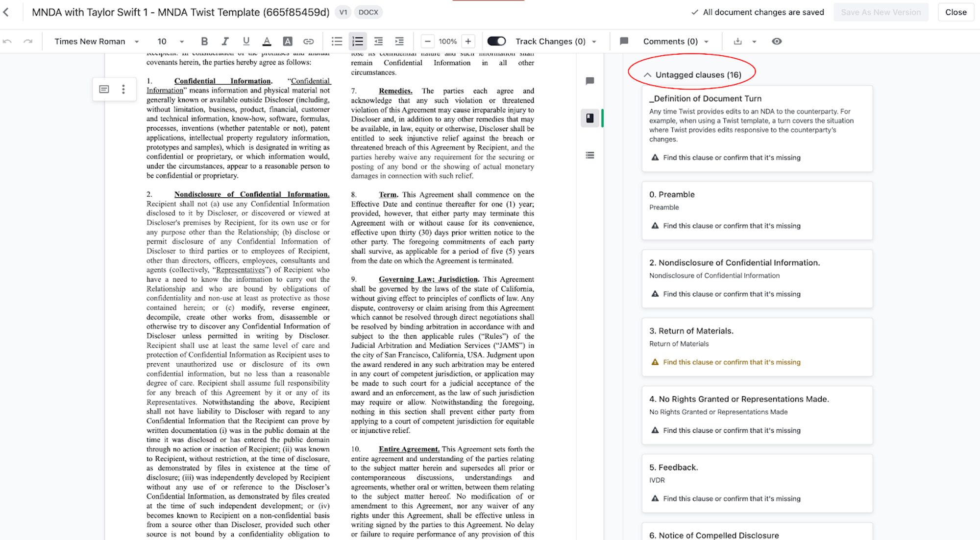Redo the last undone edit
Viewport: 980px width, 540px height.
(x=28, y=42)
